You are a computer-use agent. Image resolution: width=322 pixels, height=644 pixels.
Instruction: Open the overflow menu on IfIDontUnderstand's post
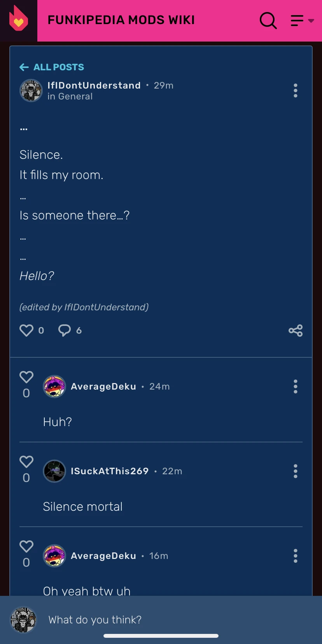[x=295, y=91]
